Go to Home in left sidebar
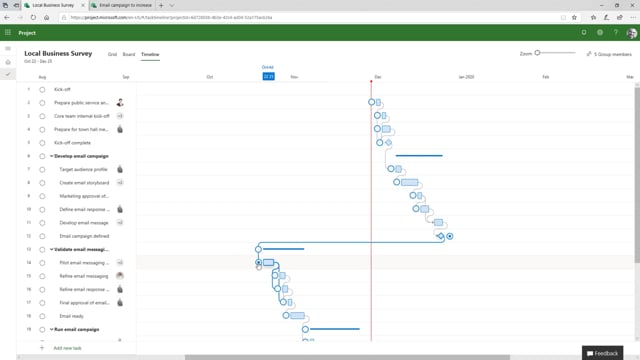The width and height of the screenshot is (640, 360). point(8,62)
